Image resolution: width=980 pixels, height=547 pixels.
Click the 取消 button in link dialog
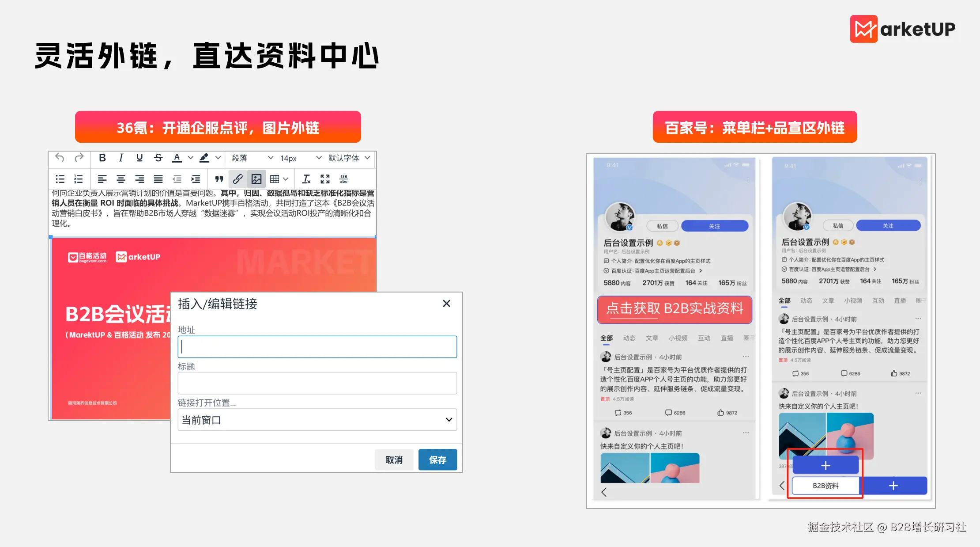(x=394, y=460)
